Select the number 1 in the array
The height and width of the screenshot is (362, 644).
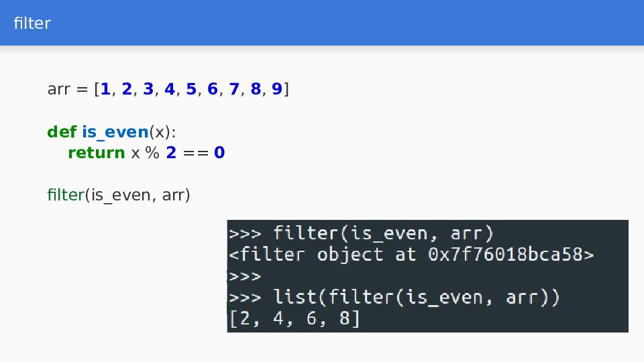105,89
